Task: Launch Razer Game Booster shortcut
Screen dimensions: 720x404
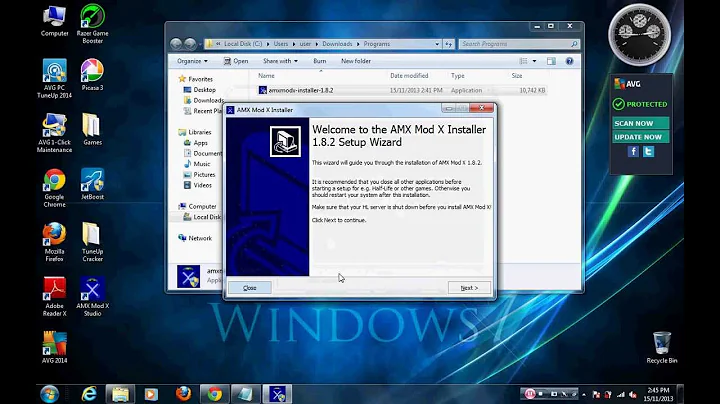Action: [92, 24]
